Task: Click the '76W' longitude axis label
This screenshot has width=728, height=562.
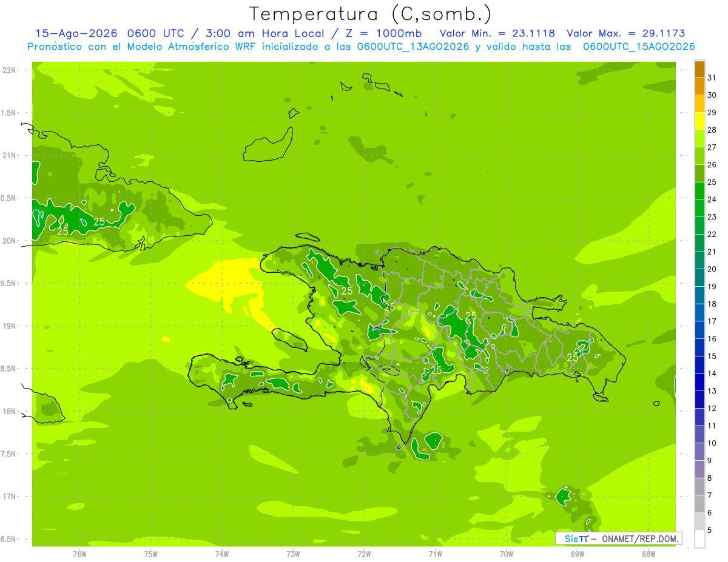Action: (x=79, y=554)
